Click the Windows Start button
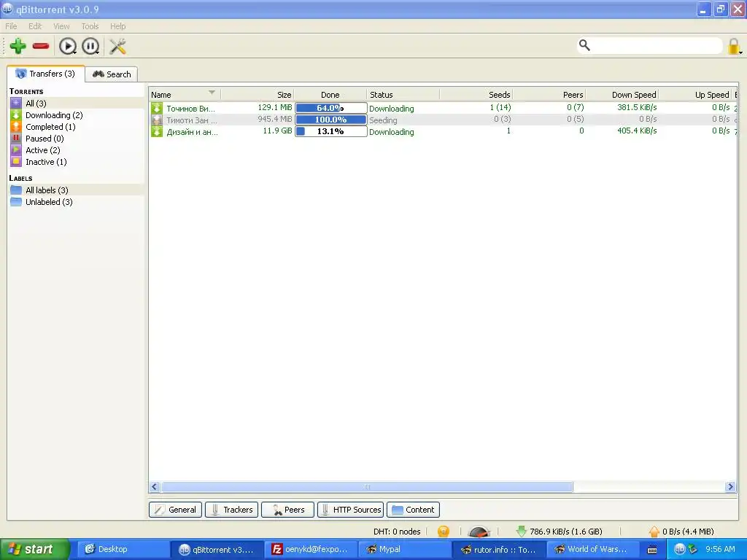 pyautogui.click(x=34, y=550)
